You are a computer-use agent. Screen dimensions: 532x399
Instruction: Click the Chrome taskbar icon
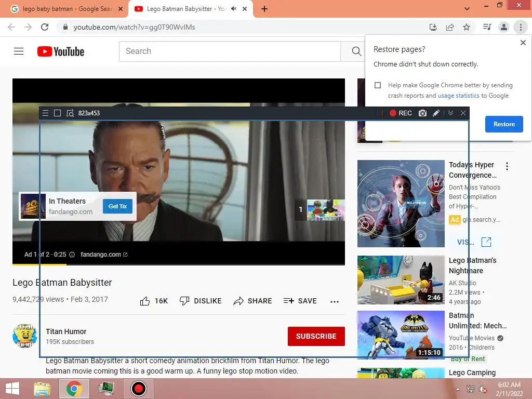pyautogui.click(x=74, y=389)
